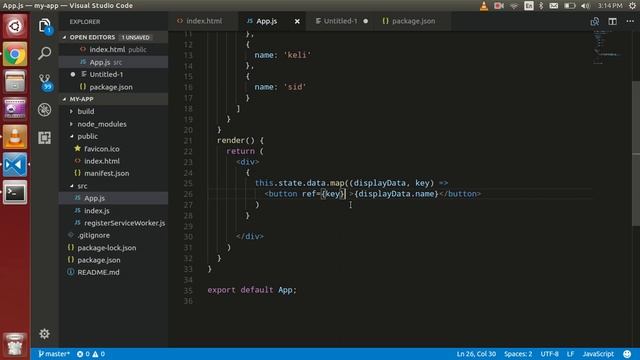
Task: Click Ln 26, Col 30 cursor position
Action: (x=476, y=354)
